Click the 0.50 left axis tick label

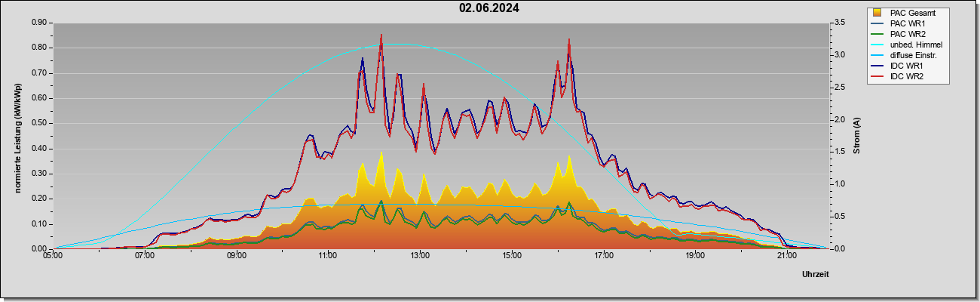(40, 123)
